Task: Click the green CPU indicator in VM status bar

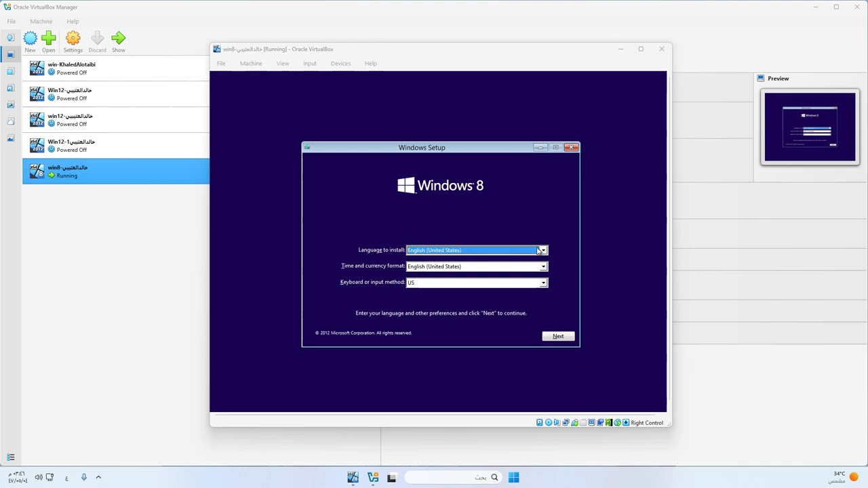Action: click(x=609, y=423)
